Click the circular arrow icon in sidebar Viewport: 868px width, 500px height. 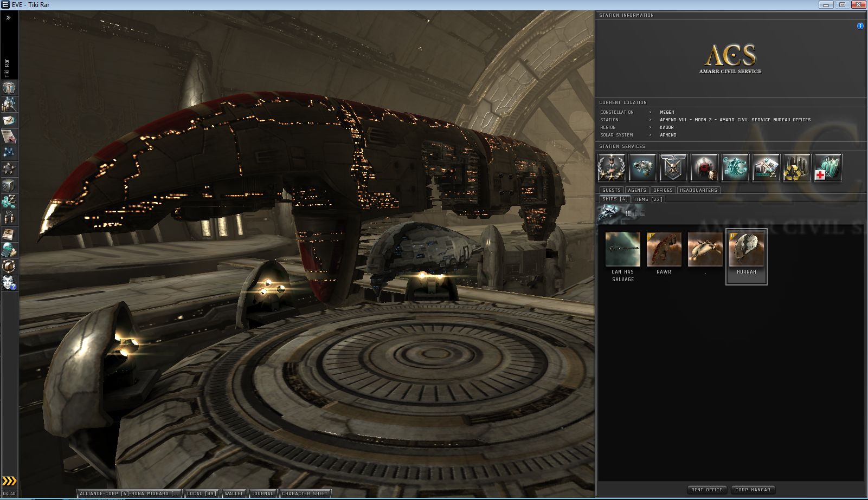(x=9, y=266)
